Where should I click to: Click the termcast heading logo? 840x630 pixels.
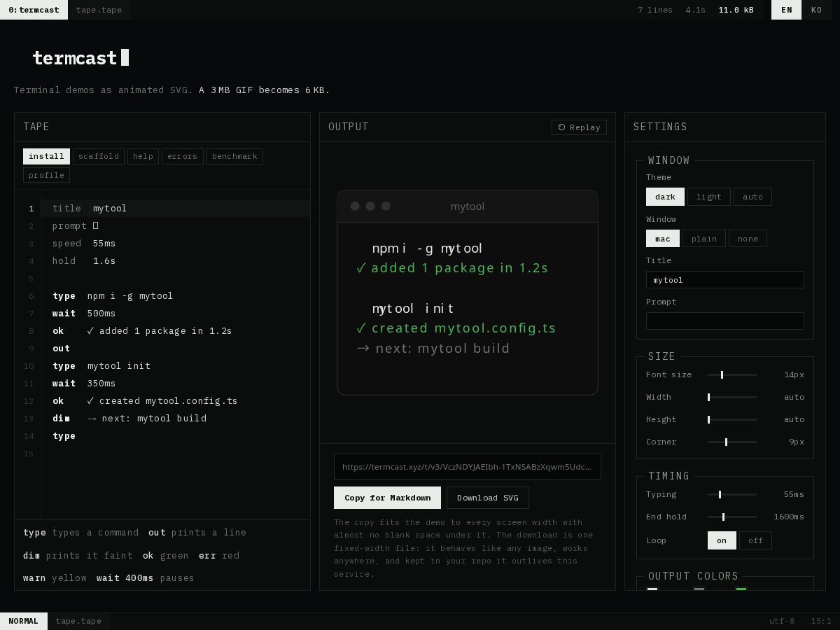(x=80, y=57)
